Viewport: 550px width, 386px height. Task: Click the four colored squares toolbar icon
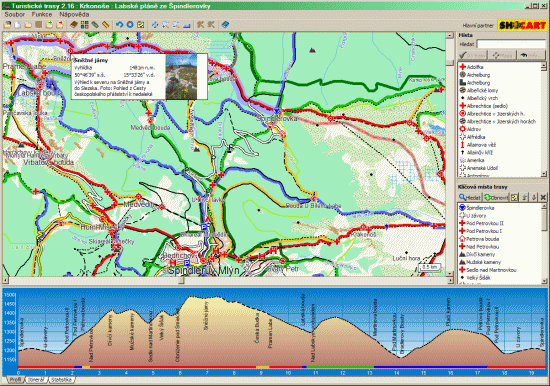point(85,25)
